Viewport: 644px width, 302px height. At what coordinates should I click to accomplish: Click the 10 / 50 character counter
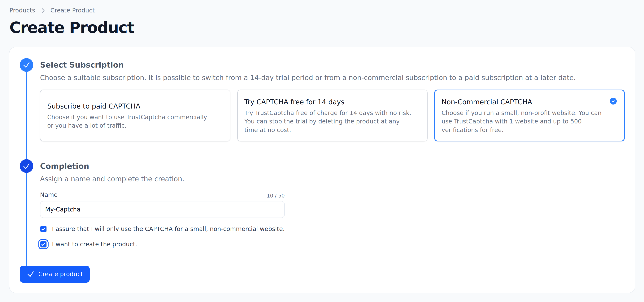tap(276, 196)
